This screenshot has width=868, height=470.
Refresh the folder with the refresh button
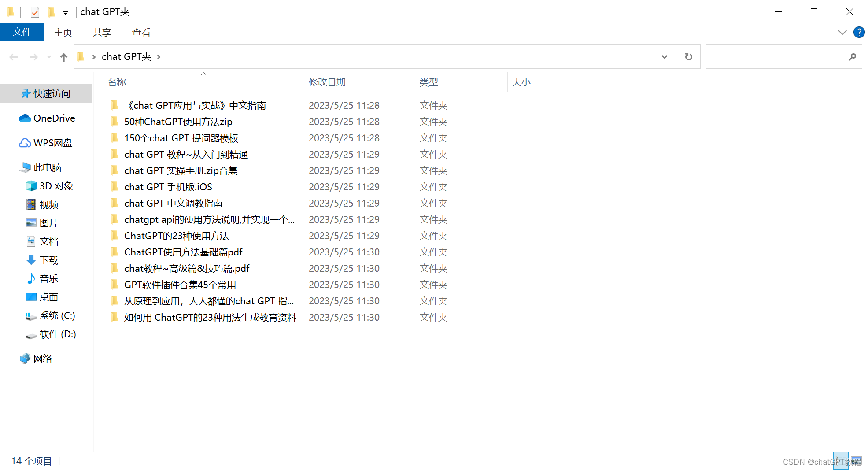688,57
